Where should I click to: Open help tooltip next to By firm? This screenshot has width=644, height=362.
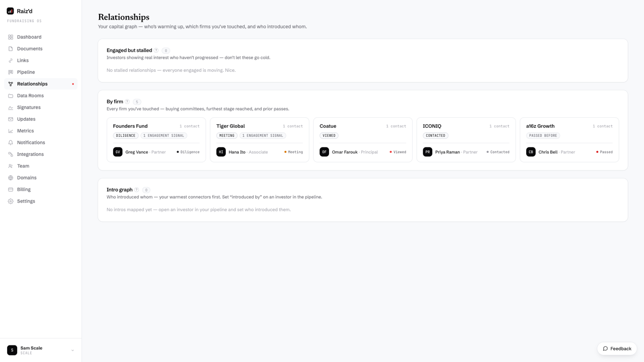(127, 102)
